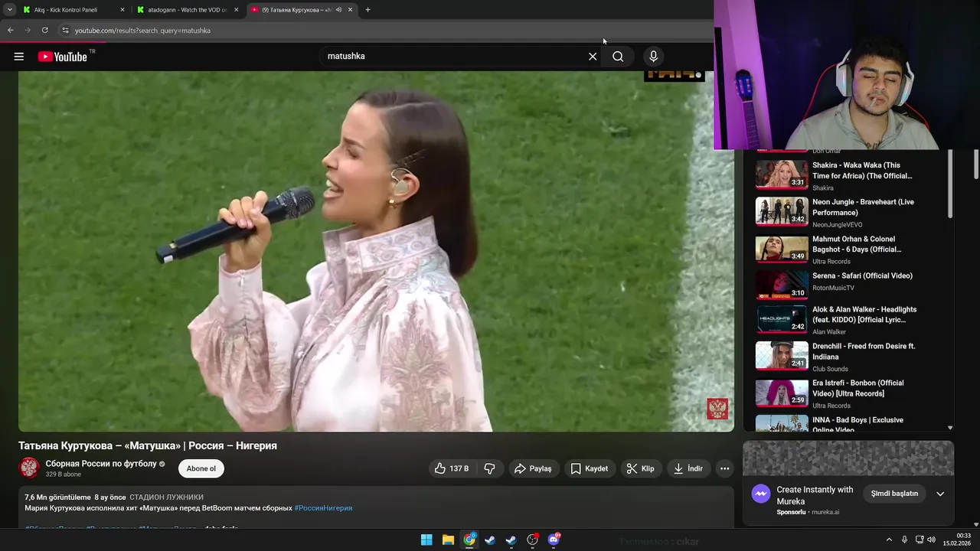
Task: Subscribe with Abone ol button
Action: tap(201, 468)
